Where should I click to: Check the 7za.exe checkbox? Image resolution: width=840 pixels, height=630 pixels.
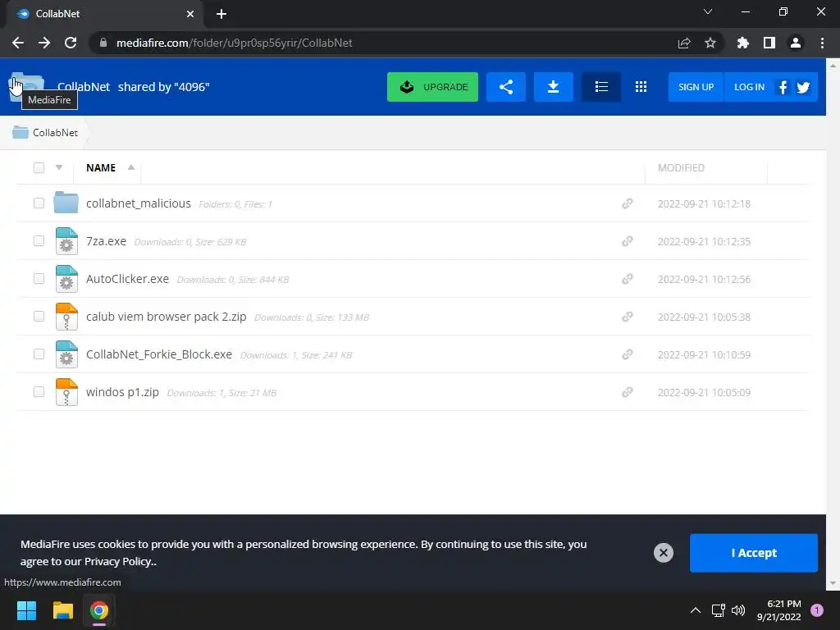(x=39, y=241)
